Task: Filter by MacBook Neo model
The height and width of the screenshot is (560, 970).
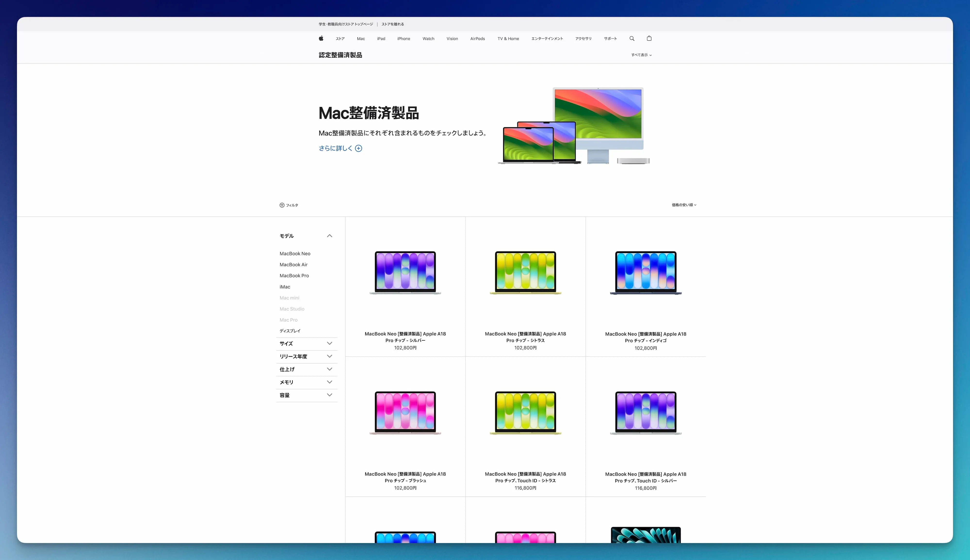Action: point(295,253)
